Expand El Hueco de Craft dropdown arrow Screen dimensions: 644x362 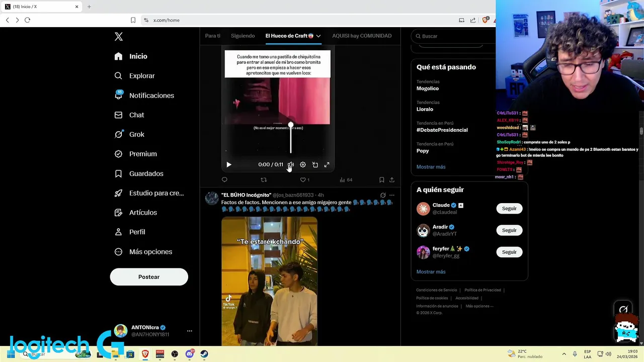click(x=318, y=36)
